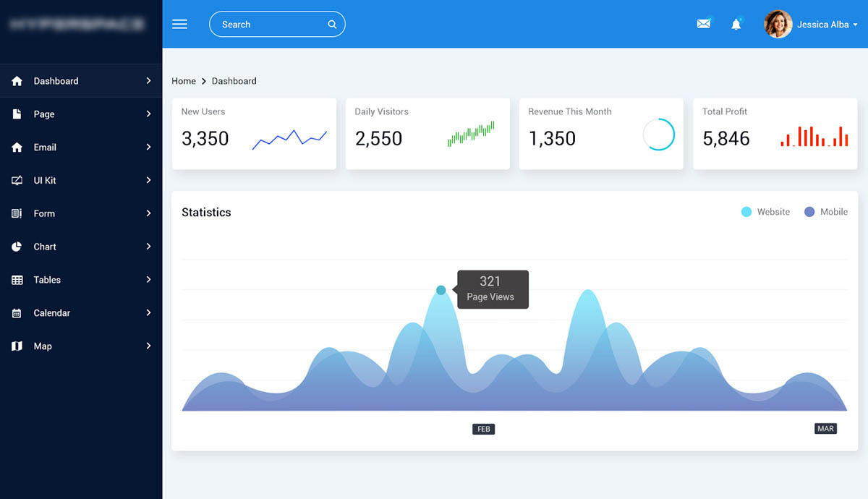The width and height of the screenshot is (868, 499).
Task: Click the 321 Page Views tooltip
Action: tap(493, 289)
